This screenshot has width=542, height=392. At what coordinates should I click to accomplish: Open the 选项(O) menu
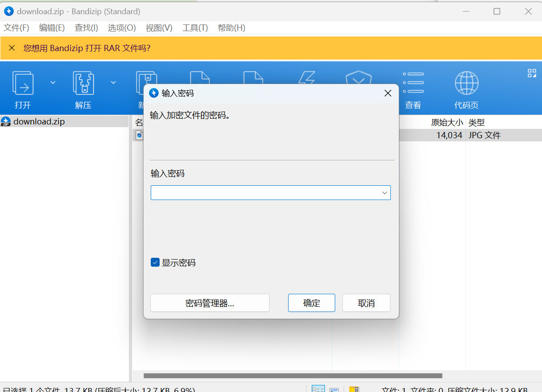(122, 28)
